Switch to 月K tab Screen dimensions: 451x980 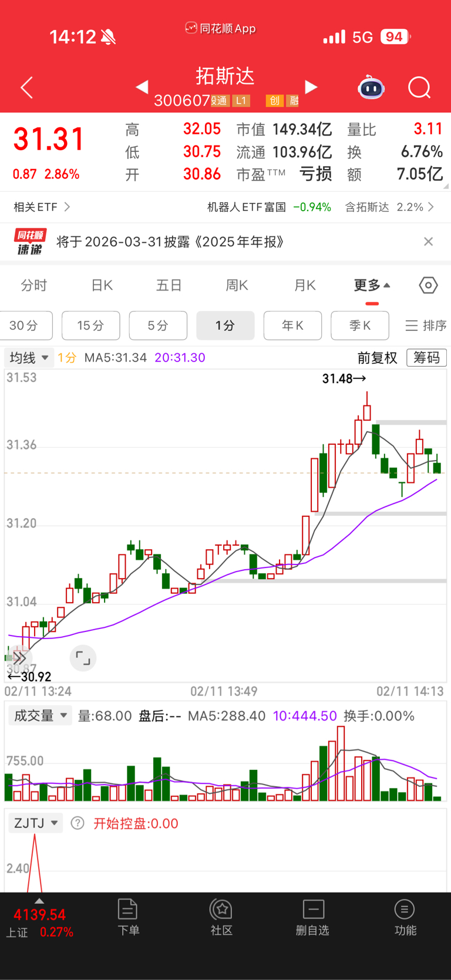305,286
